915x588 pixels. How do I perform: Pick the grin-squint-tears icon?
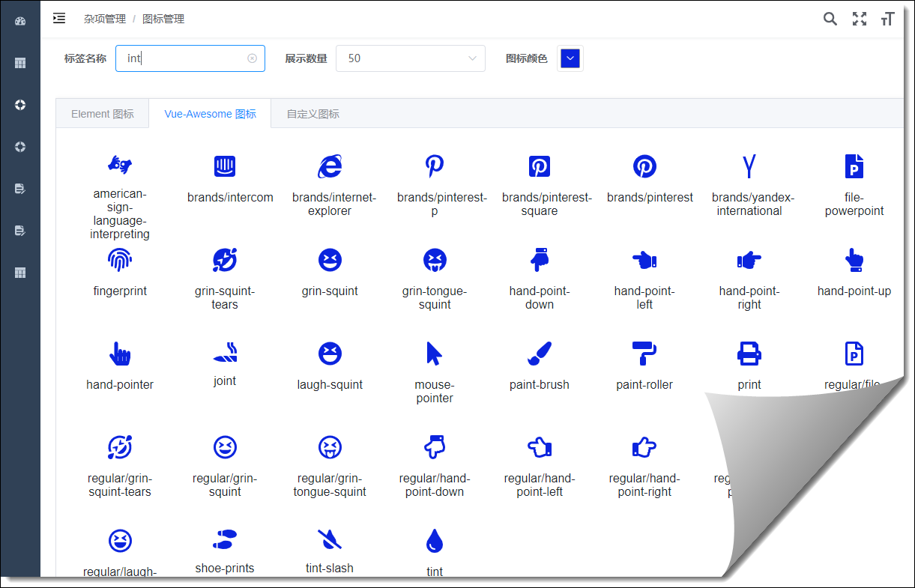pyautogui.click(x=225, y=260)
